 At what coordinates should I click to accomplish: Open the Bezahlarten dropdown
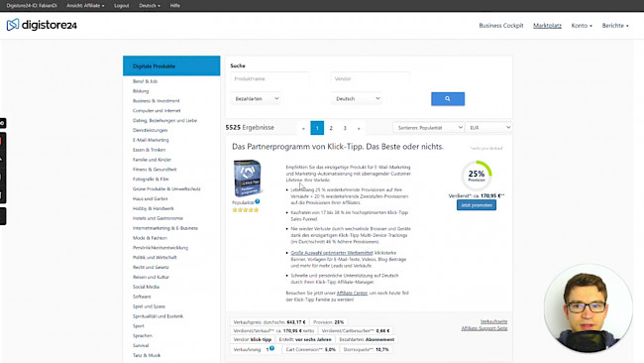pos(256,98)
